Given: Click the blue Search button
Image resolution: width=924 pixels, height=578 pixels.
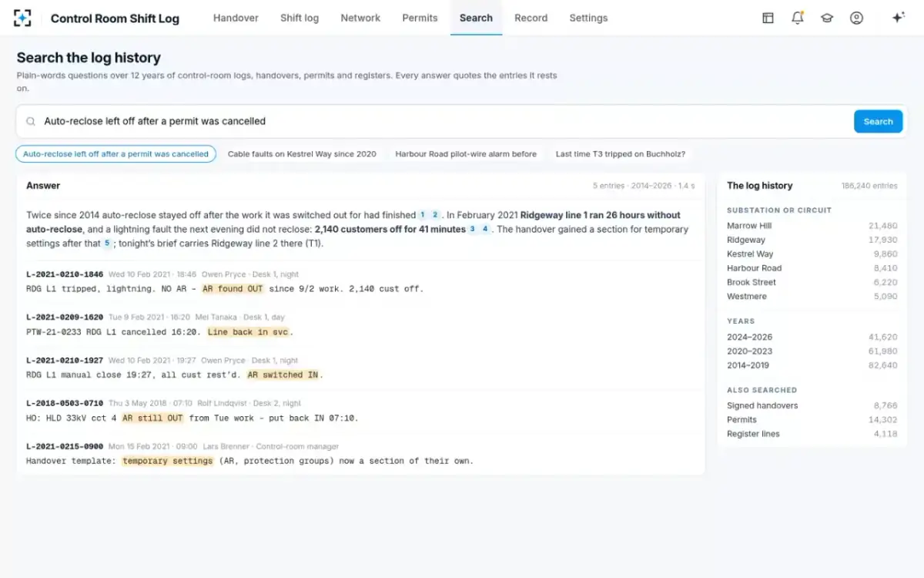Looking at the screenshot, I should [x=878, y=122].
